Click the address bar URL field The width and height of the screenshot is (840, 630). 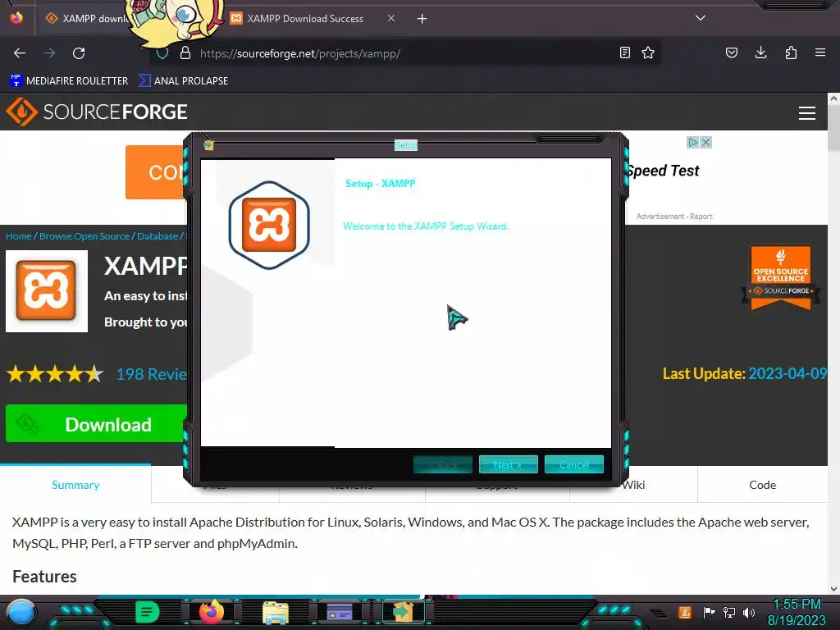tap(407, 53)
